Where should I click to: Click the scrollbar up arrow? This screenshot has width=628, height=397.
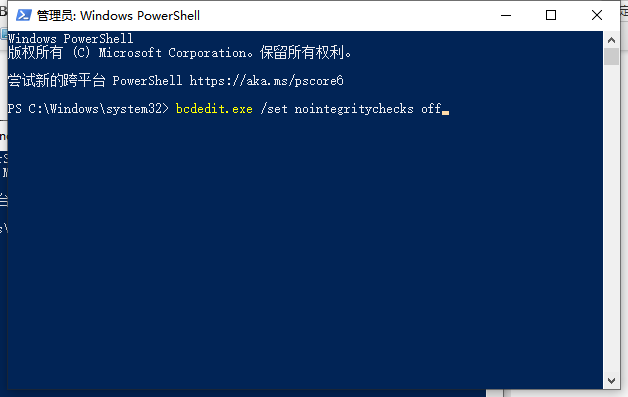611,40
